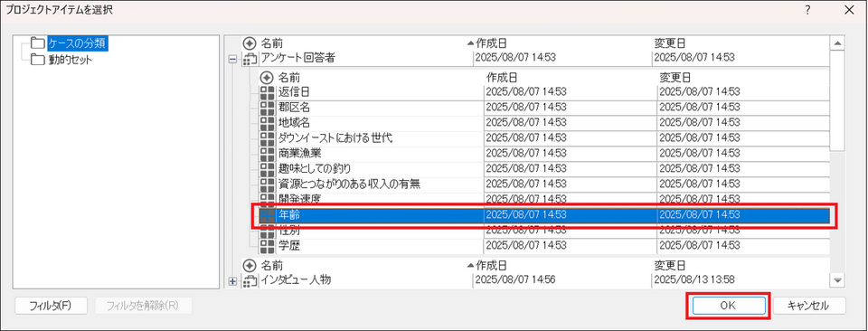This screenshot has height=331, width=868.
Task: Select the 資源とつながりのある収入の有無 attribute
Action: 544,184
